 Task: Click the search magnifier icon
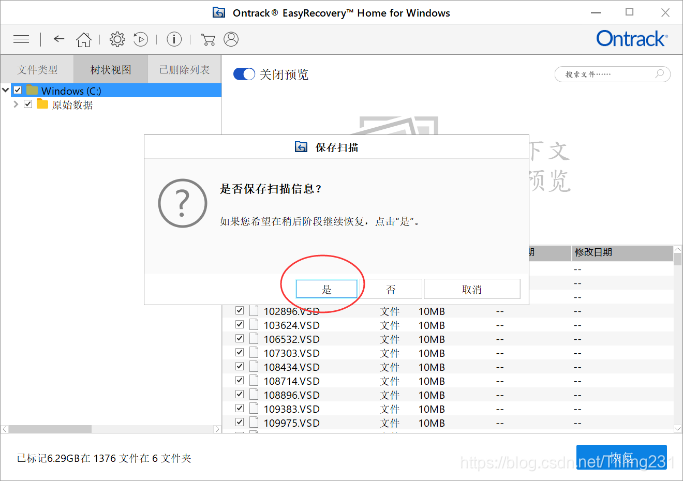point(660,73)
